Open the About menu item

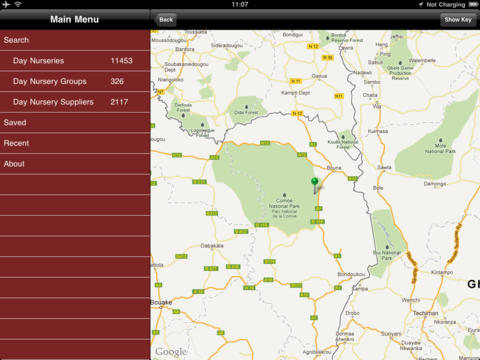(75, 164)
